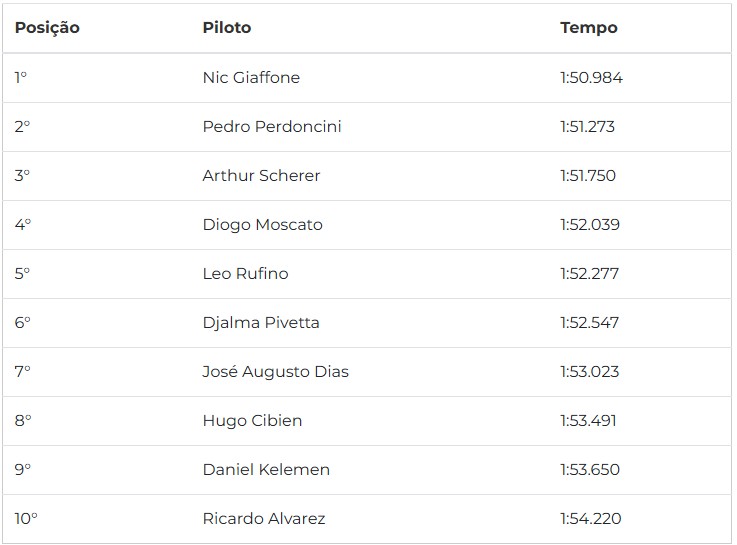The image size is (737, 545).
Task: Click Ricardo Alvarez in the last row
Action: (264, 519)
